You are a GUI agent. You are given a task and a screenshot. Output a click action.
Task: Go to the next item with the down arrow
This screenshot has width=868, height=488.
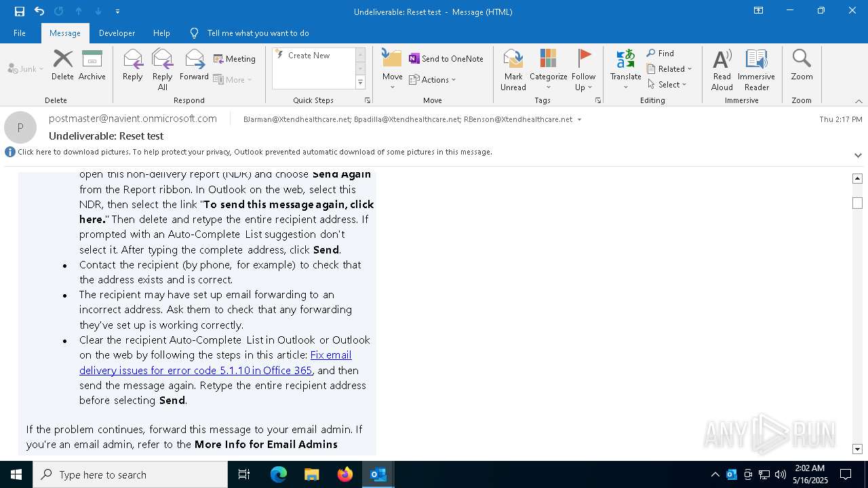coord(98,12)
